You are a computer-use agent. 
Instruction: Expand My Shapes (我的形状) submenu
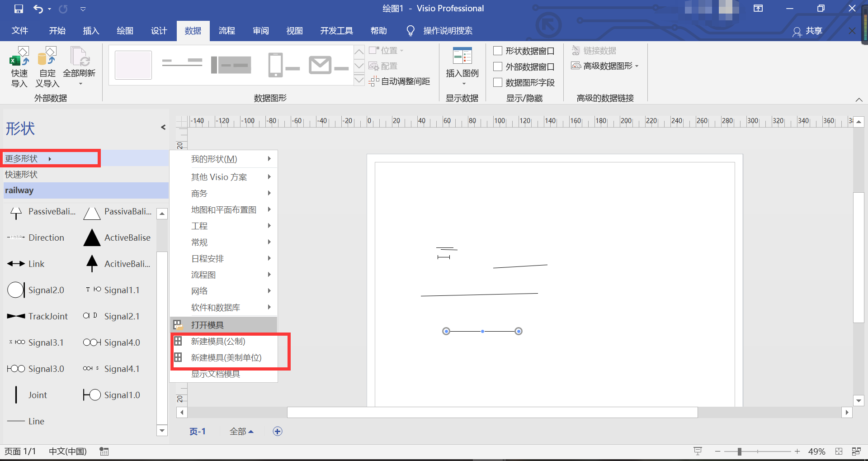point(224,159)
